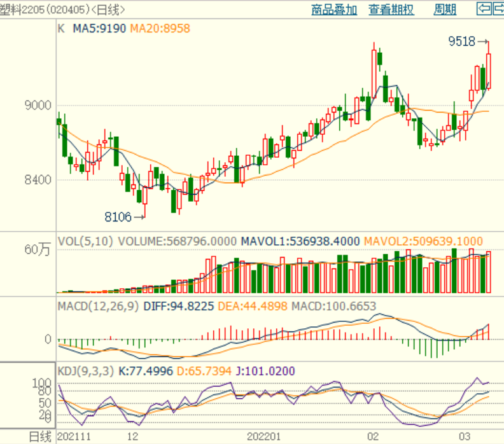This screenshot has width=504, height=444.
Task: Open the 查看期权 options link
Action: pyautogui.click(x=391, y=10)
